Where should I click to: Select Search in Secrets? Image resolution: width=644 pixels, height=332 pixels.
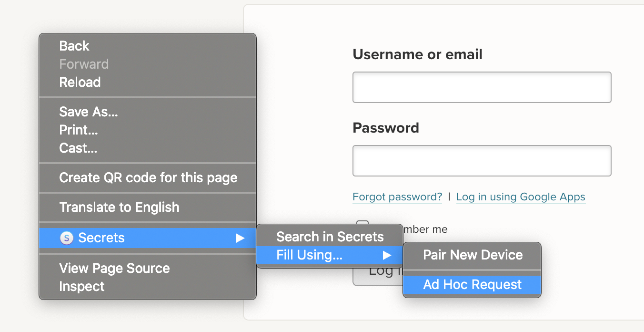pyautogui.click(x=330, y=237)
